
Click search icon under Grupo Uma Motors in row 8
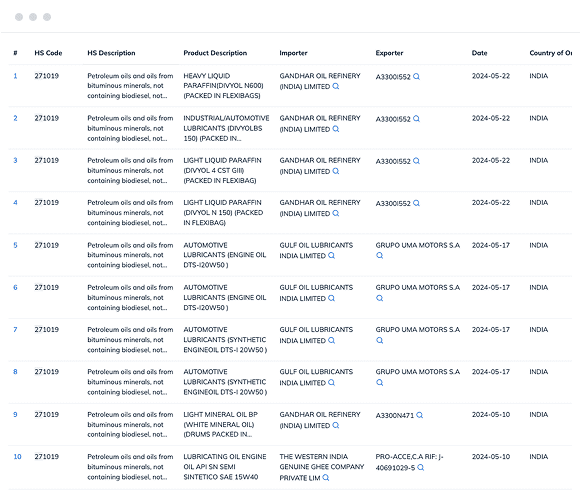[x=380, y=382]
